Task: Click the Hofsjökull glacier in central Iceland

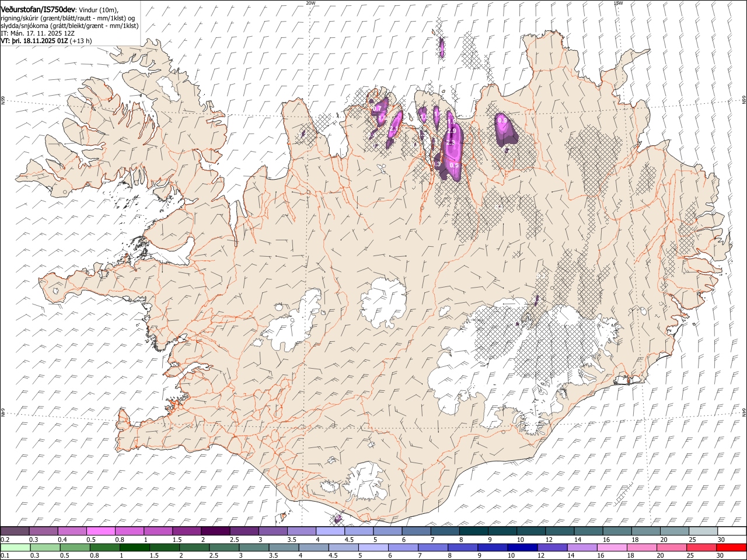Action: click(383, 302)
